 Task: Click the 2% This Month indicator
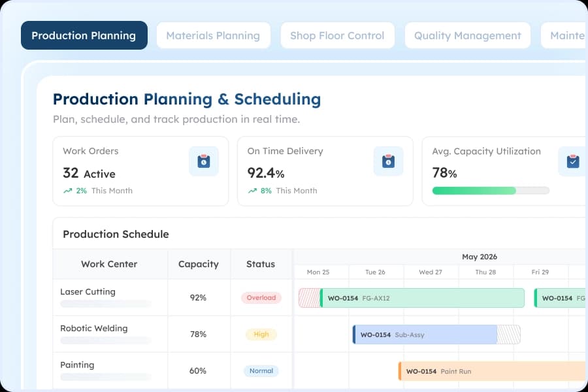pos(98,191)
